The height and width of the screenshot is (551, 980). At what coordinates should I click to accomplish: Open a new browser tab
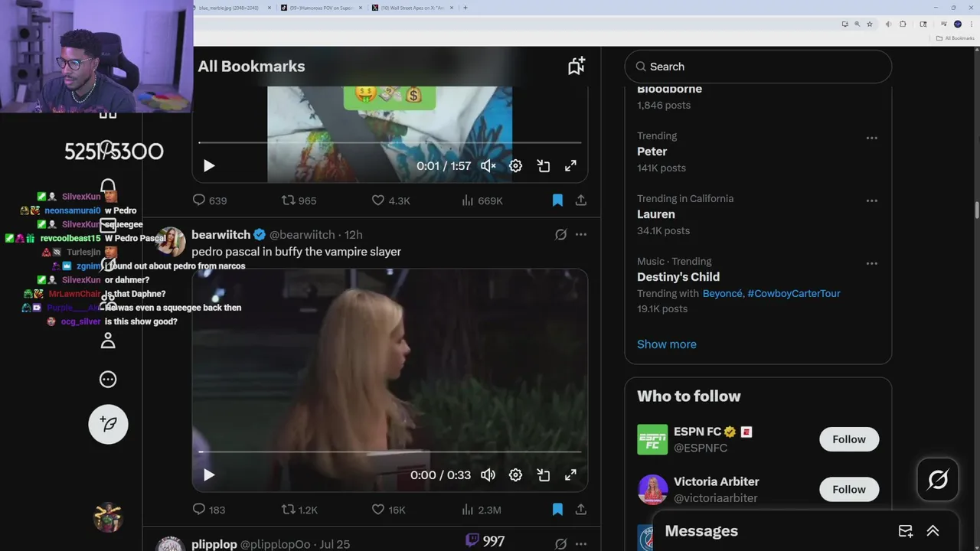(465, 8)
